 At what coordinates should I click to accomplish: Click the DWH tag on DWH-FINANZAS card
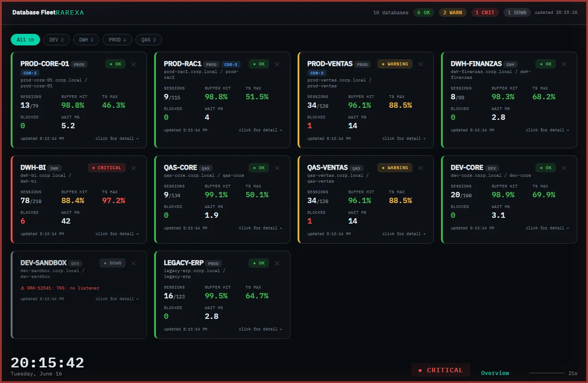(510, 65)
